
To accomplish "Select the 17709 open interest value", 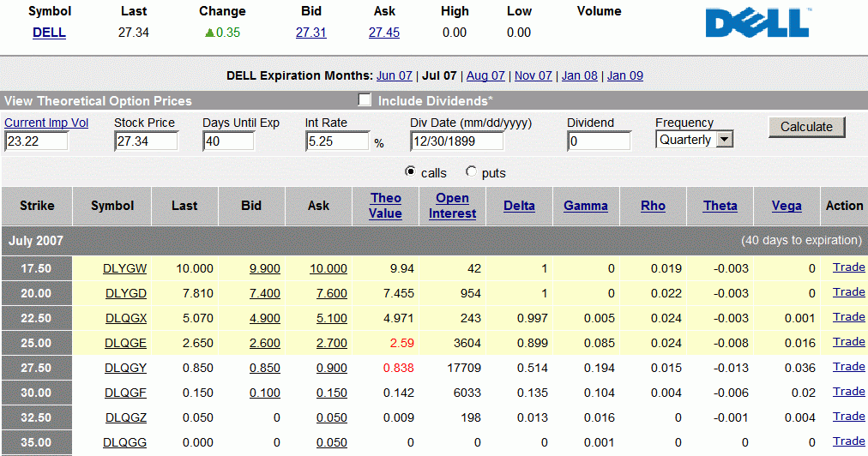I will click(464, 368).
